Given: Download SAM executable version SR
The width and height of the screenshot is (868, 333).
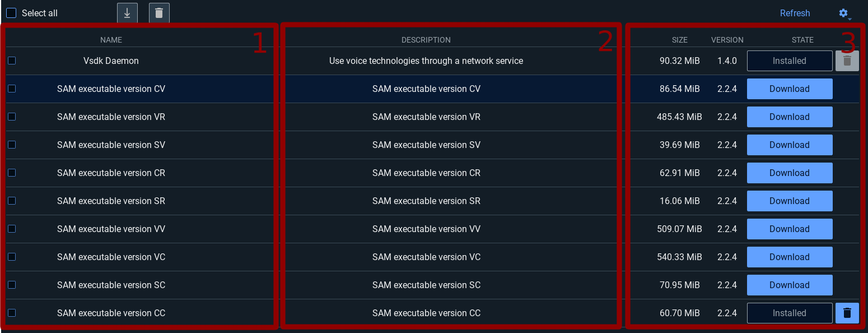Looking at the screenshot, I should coord(789,201).
